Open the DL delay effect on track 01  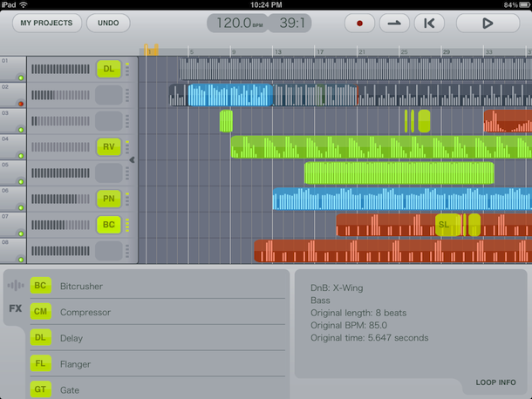pyautogui.click(x=108, y=69)
